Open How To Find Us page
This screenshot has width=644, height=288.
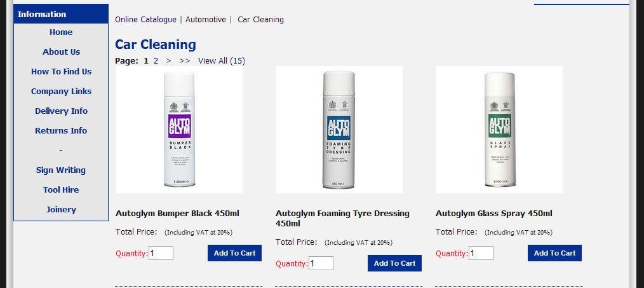[61, 72]
